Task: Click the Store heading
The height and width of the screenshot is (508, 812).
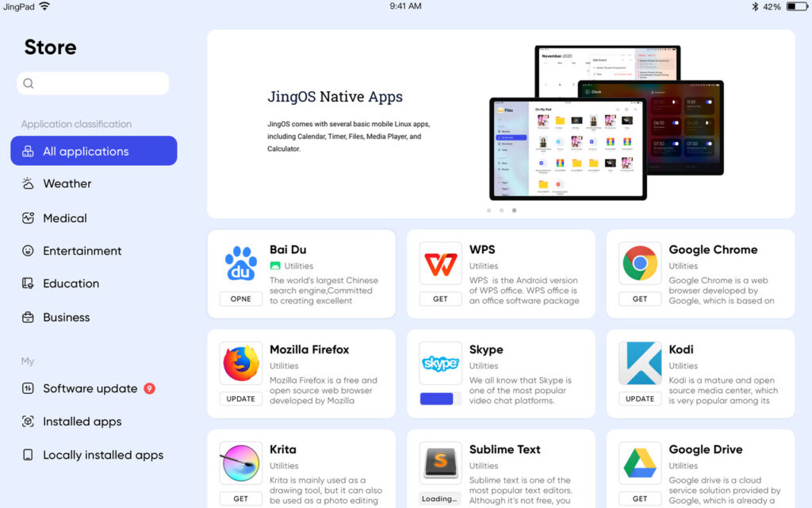Action: point(50,47)
